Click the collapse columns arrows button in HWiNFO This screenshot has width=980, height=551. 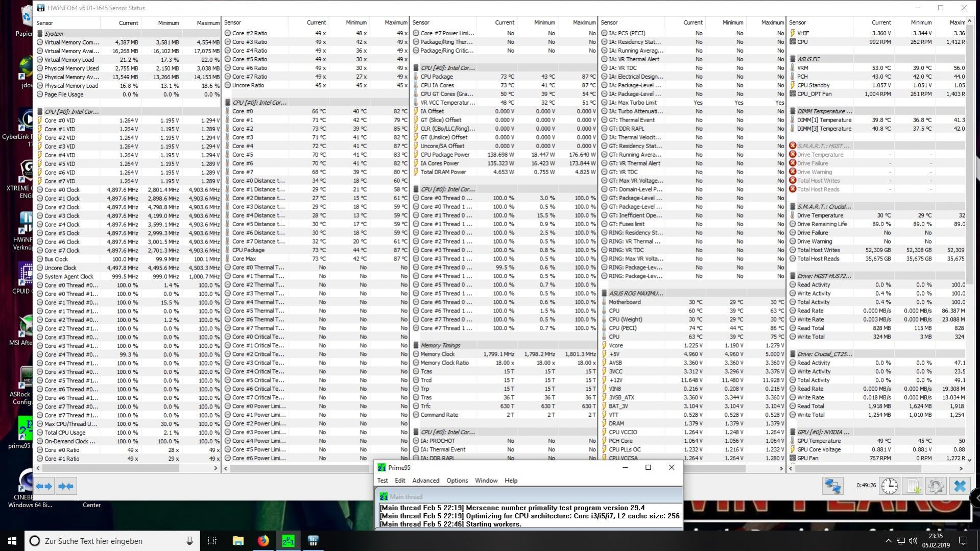(66, 486)
